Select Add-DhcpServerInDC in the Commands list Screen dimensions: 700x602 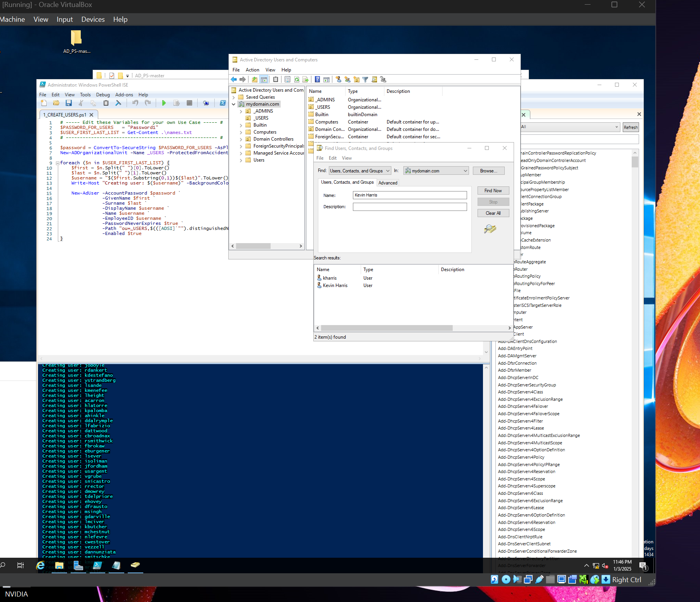point(518,378)
